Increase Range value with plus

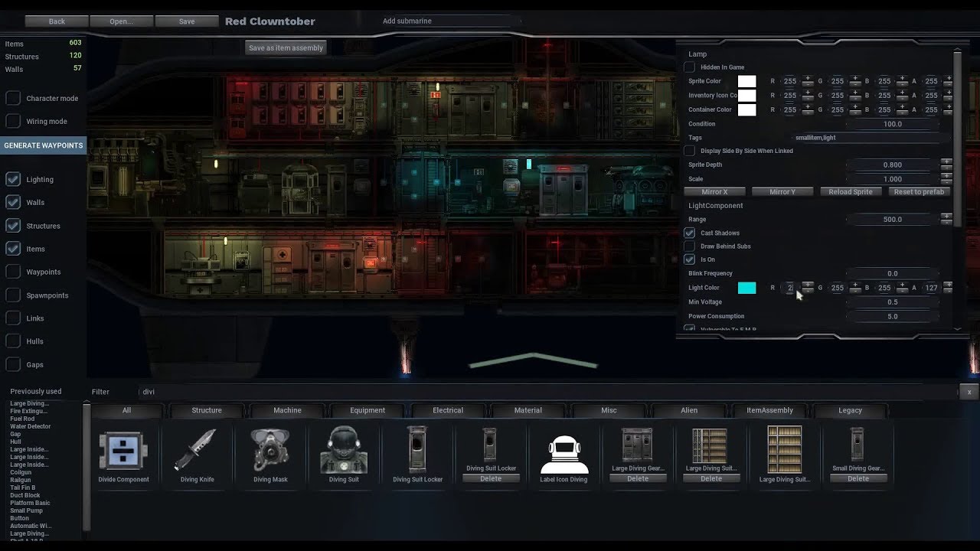(x=946, y=216)
